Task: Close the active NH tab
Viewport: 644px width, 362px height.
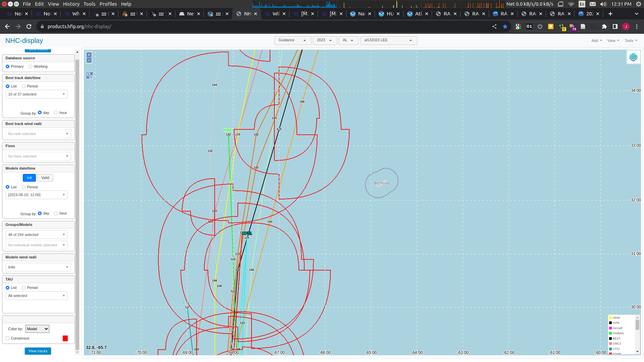Action: (x=256, y=14)
